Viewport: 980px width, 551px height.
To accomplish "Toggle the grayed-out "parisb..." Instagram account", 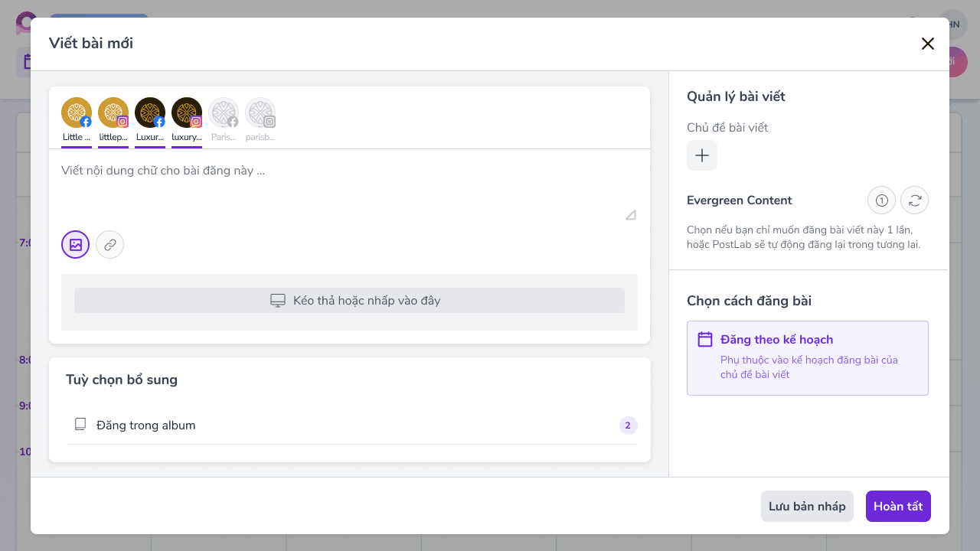I will click(260, 113).
